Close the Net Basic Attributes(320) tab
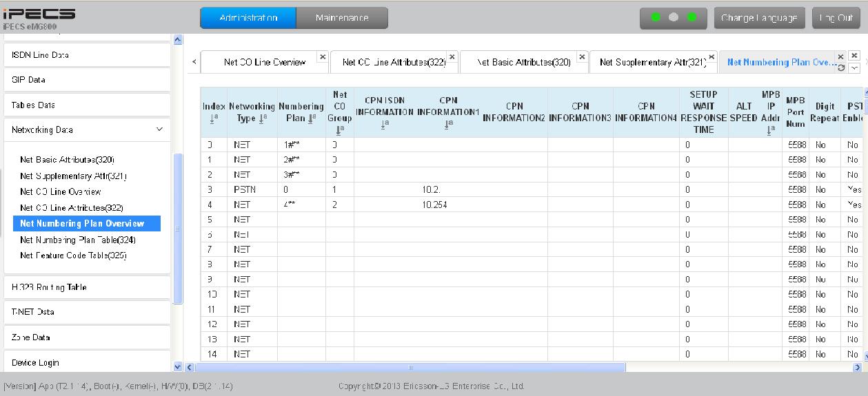868x396 pixels. coord(582,56)
